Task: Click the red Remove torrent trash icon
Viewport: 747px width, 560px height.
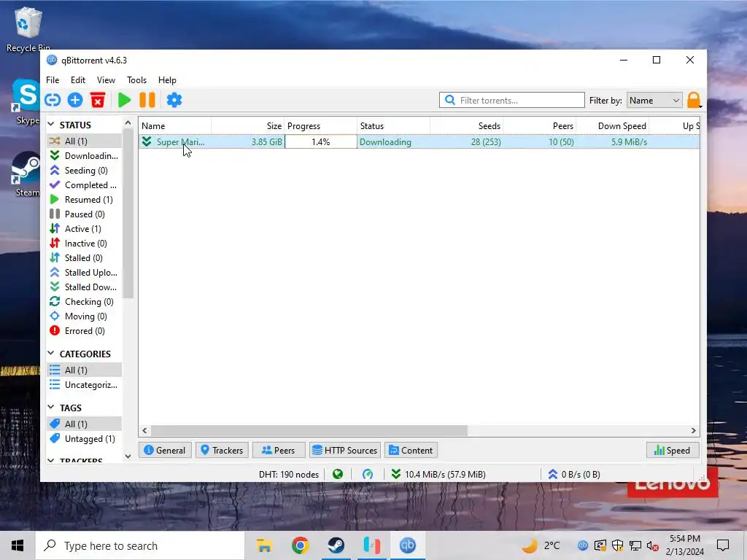Action: click(98, 101)
